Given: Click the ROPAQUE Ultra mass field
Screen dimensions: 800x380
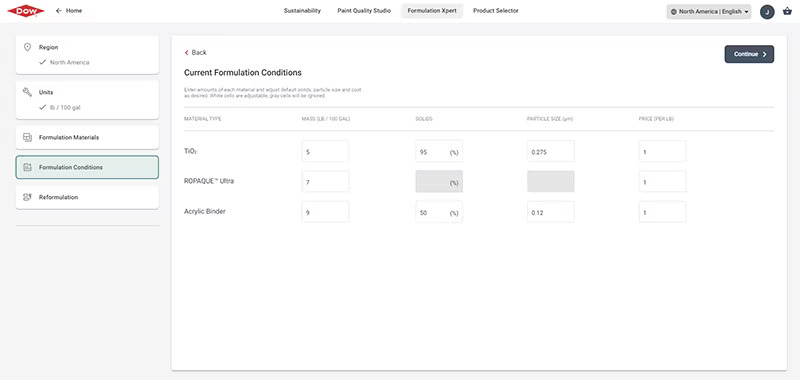Looking at the screenshot, I should pyautogui.click(x=326, y=182).
